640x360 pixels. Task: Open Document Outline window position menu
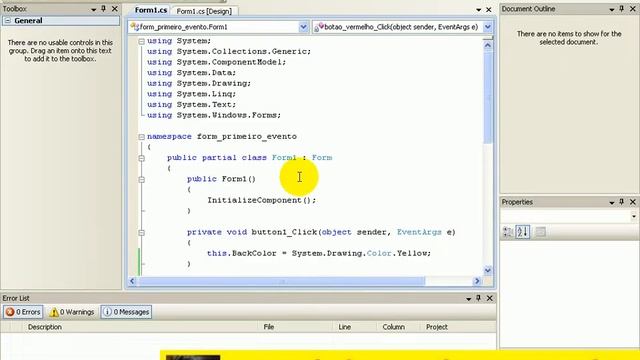[x=611, y=9]
